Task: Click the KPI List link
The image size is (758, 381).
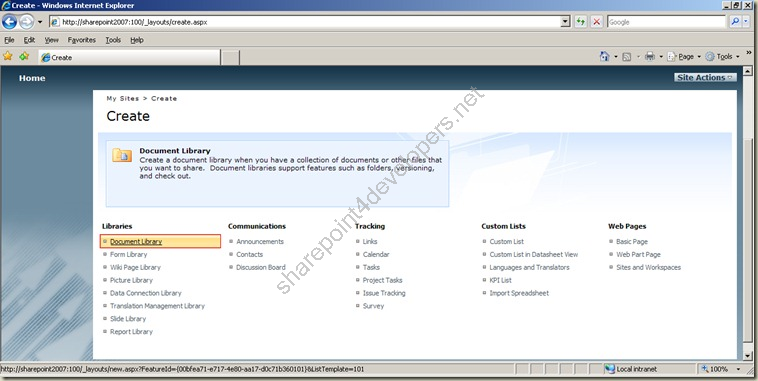Action: point(500,280)
